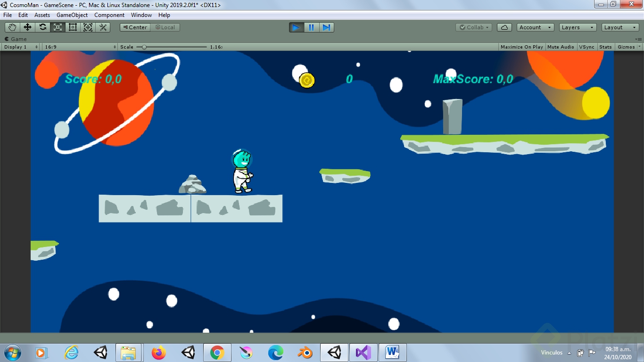
Task: Open the Action Center flag in the tray
Action: coord(592,353)
